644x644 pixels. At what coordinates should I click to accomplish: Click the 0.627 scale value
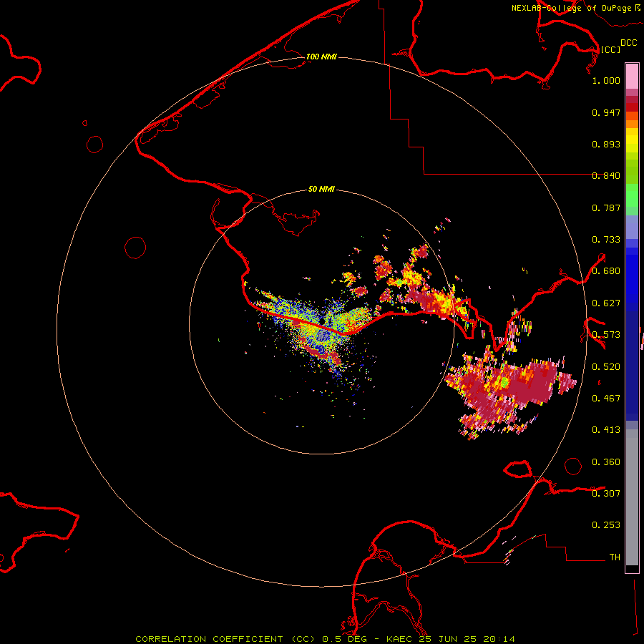click(x=606, y=303)
